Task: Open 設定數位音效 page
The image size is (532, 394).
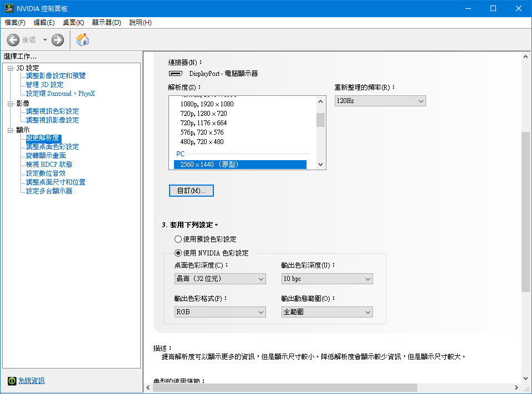Action: pos(46,173)
